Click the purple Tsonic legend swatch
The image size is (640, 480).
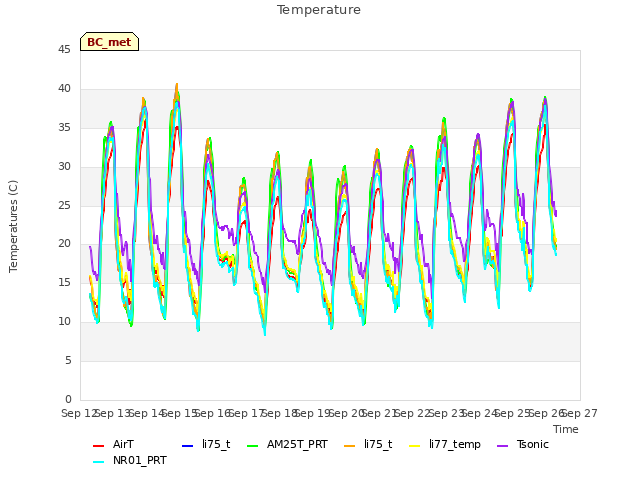pos(503,446)
